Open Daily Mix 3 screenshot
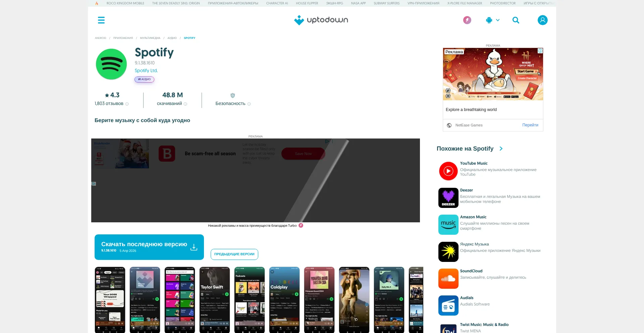The height and width of the screenshot is (333, 644). [x=389, y=300]
